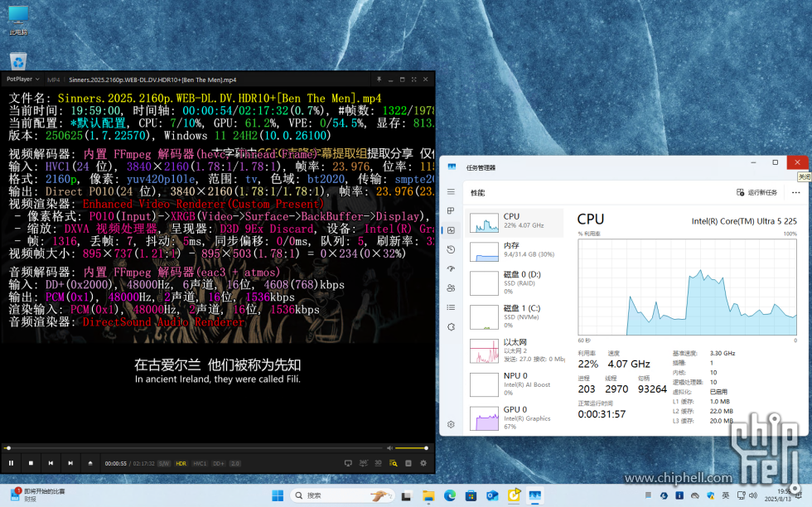
Task: Stop playback in PotPlayer
Action: pyautogui.click(x=31, y=463)
